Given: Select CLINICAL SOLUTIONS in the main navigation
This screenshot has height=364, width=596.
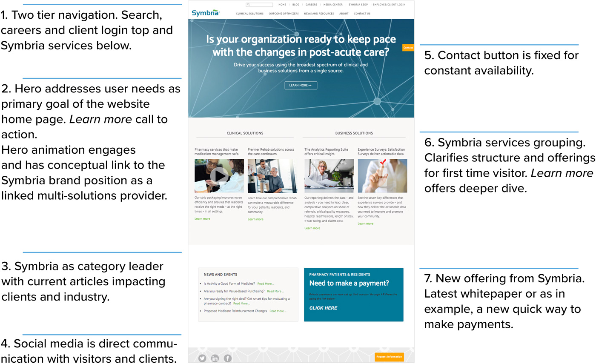Looking at the screenshot, I should (x=249, y=13).
